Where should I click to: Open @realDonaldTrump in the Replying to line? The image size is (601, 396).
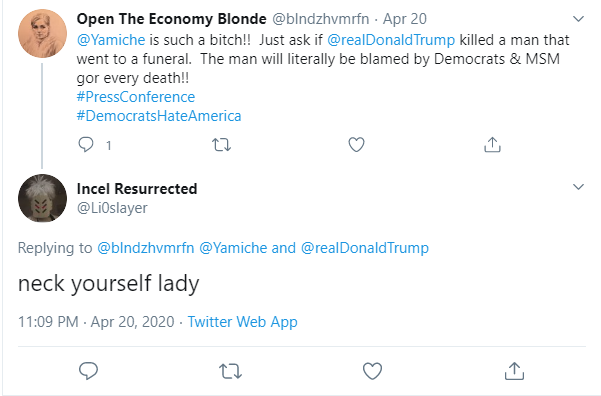coord(365,248)
